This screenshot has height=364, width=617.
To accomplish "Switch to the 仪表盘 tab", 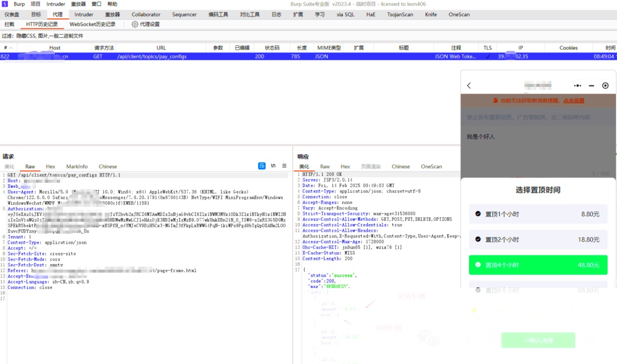I will tap(12, 14).
